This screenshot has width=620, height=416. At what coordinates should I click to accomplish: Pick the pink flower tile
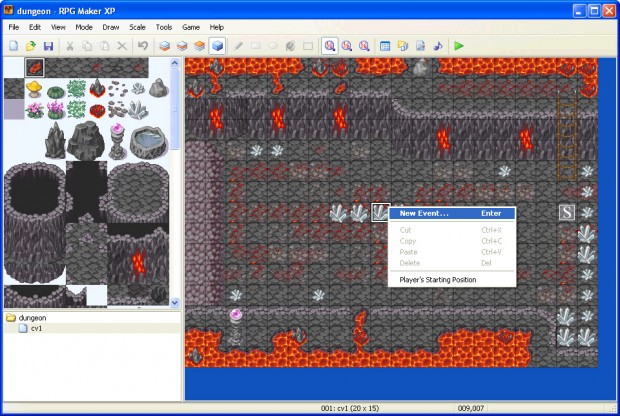(34, 110)
